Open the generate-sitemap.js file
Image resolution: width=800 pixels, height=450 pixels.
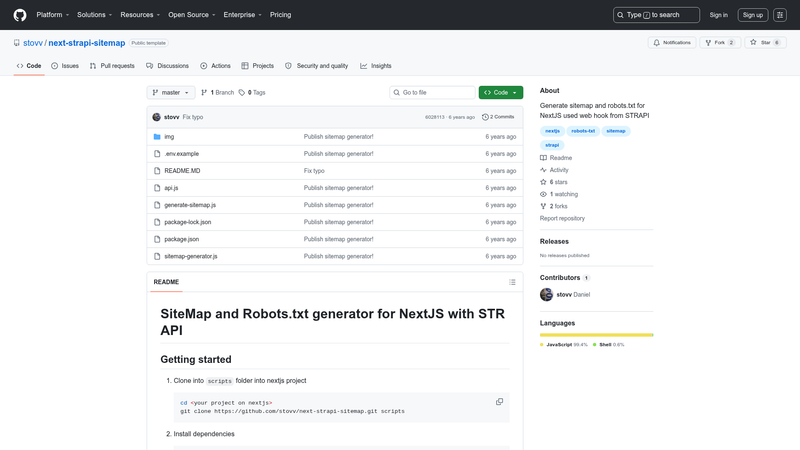[x=190, y=205]
